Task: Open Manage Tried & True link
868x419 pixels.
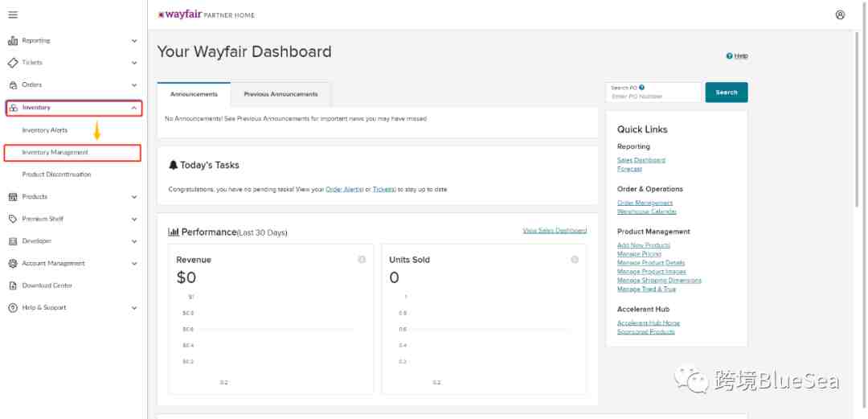Action: (x=646, y=290)
